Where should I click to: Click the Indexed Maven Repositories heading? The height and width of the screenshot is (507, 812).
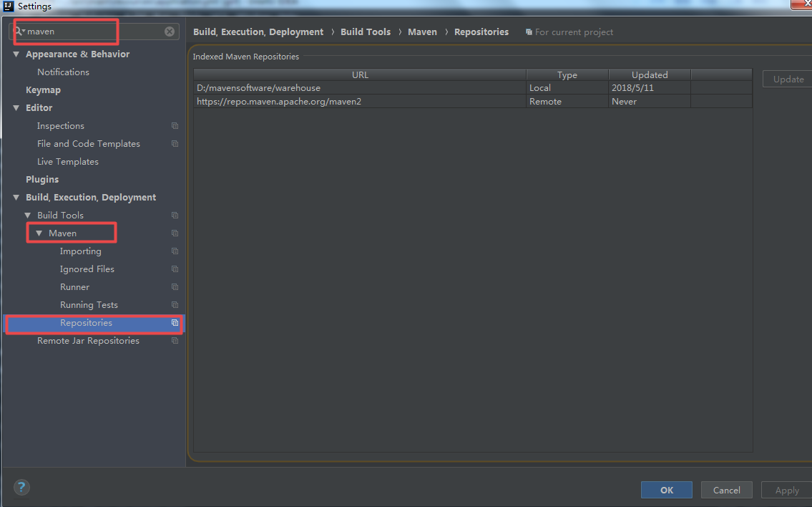pyautogui.click(x=246, y=57)
